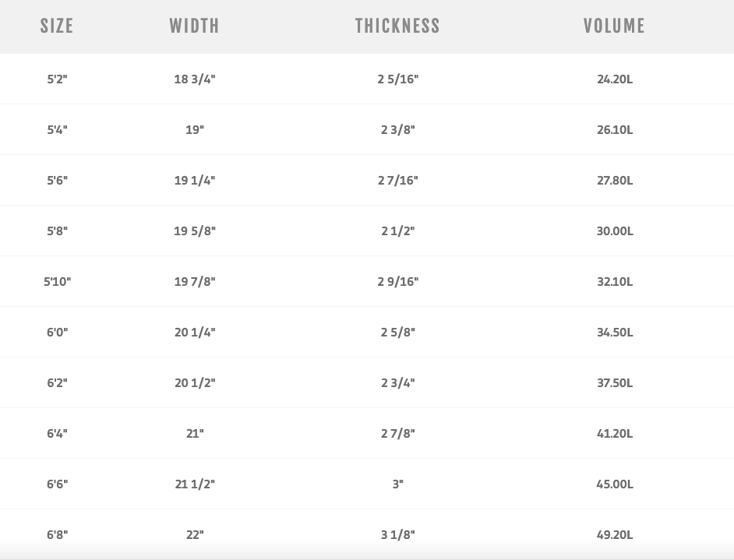Click the 3 1/8" thickness cell
Viewport: 734px width, 560px height.
397,534
